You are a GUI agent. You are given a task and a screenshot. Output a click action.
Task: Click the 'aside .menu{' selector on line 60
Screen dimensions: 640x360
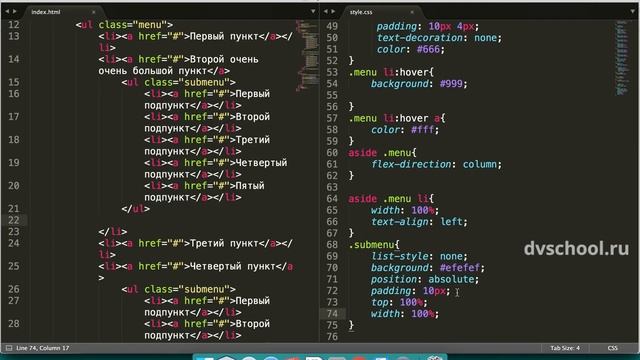tap(382, 153)
